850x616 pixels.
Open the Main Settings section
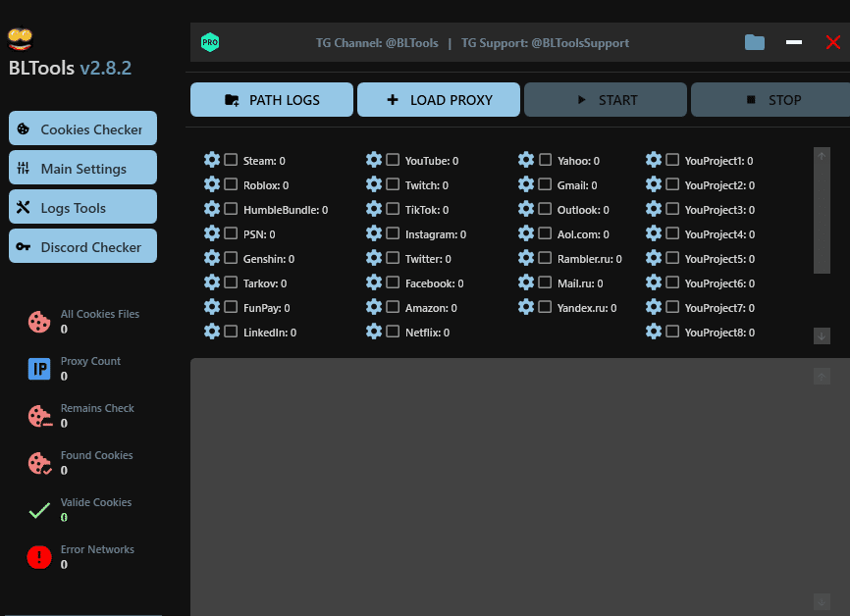[x=82, y=168]
